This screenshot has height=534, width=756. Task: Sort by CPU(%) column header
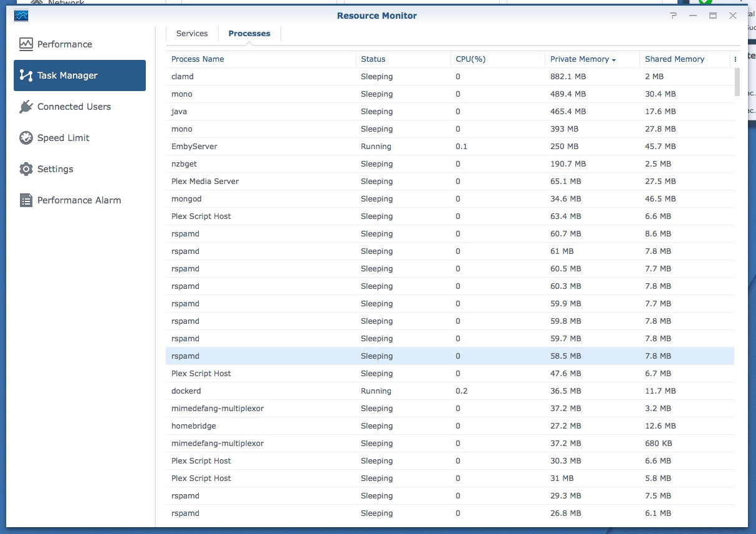(471, 59)
